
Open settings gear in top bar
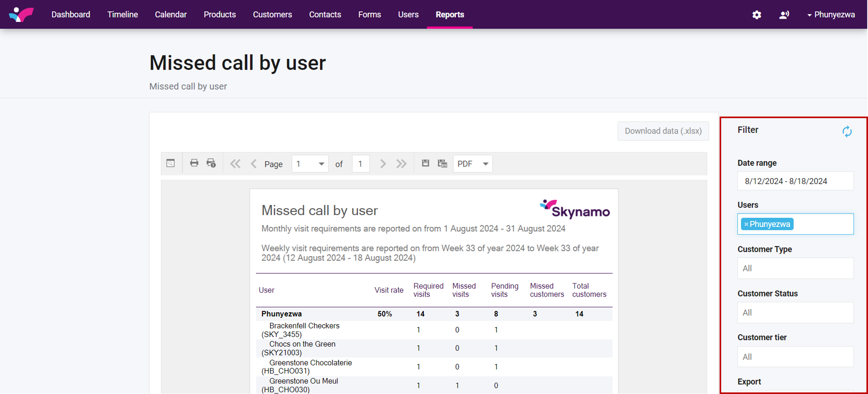757,15
